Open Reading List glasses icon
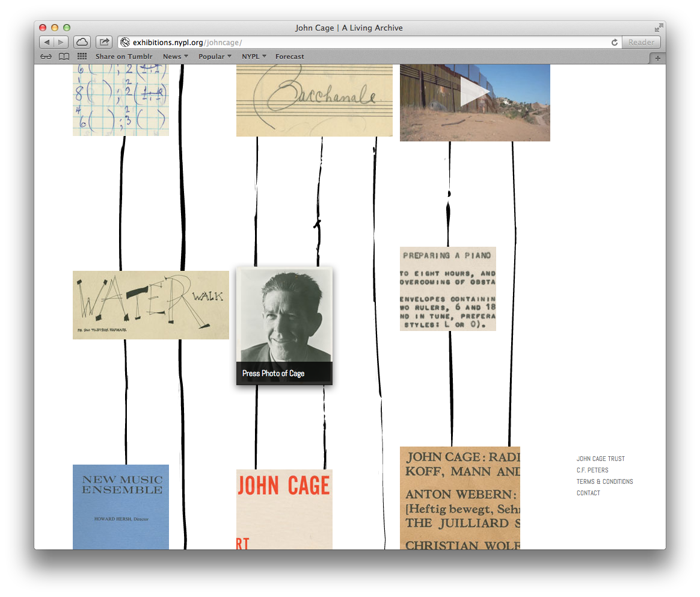This screenshot has height=597, width=700. (46, 57)
